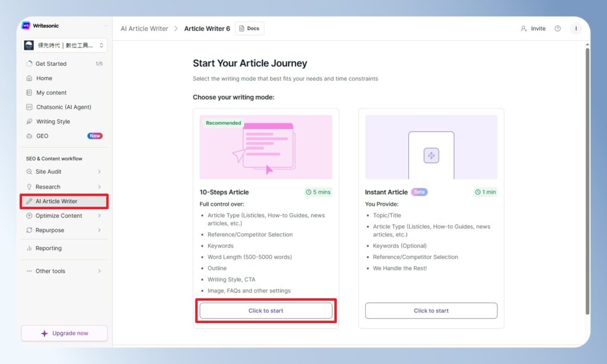Select AI Article Writer in sidebar
Image resolution: width=607 pixels, height=364 pixels.
tap(64, 202)
